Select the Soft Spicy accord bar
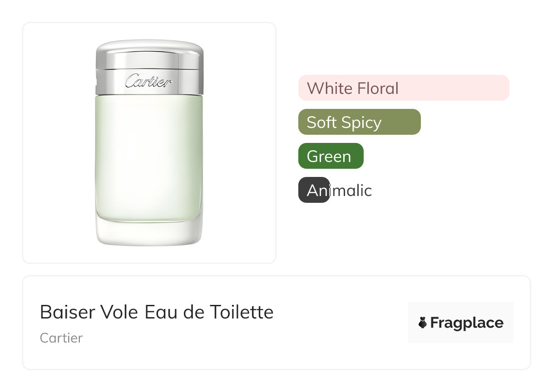The height and width of the screenshot is (392, 553). coord(359,122)
